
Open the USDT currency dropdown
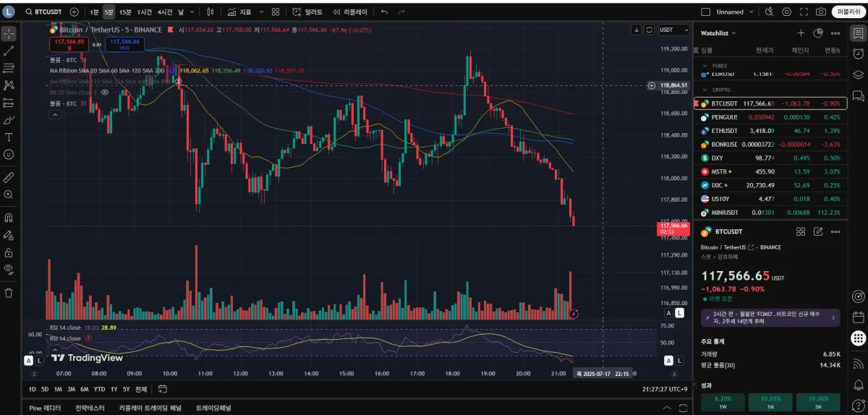tap(675, 30)
